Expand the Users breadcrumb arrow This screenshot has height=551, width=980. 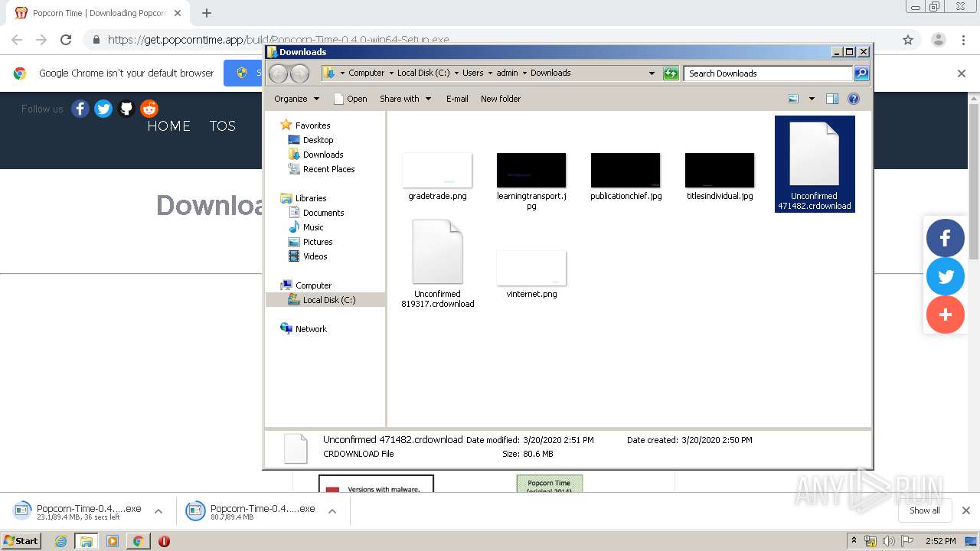490,73
